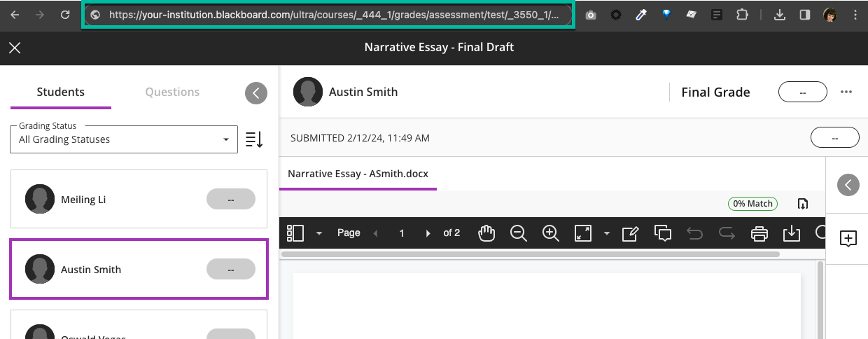Toggle the sidebar thumbnail view
The height and width of the screenshot is (339, 868).
click(x=295, y=233)
